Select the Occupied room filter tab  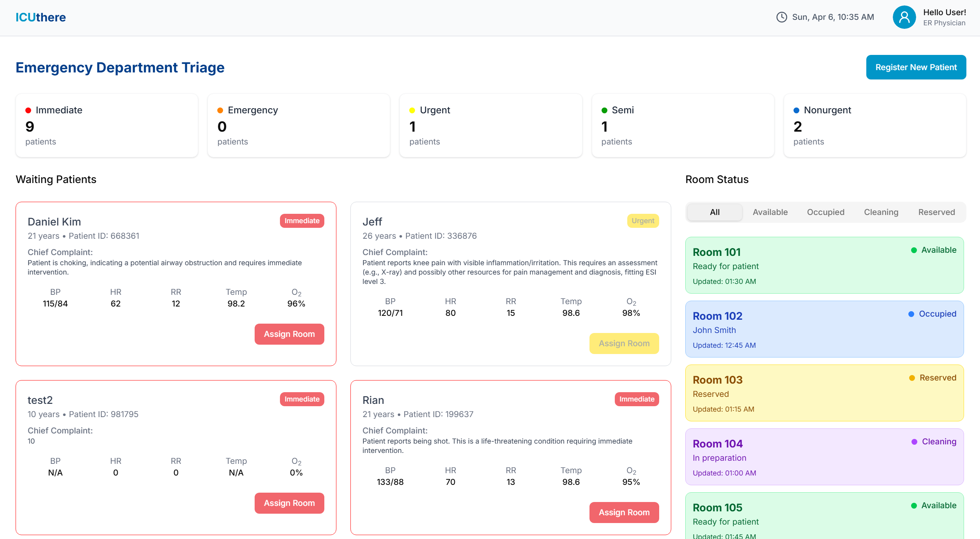coord(825,212)
